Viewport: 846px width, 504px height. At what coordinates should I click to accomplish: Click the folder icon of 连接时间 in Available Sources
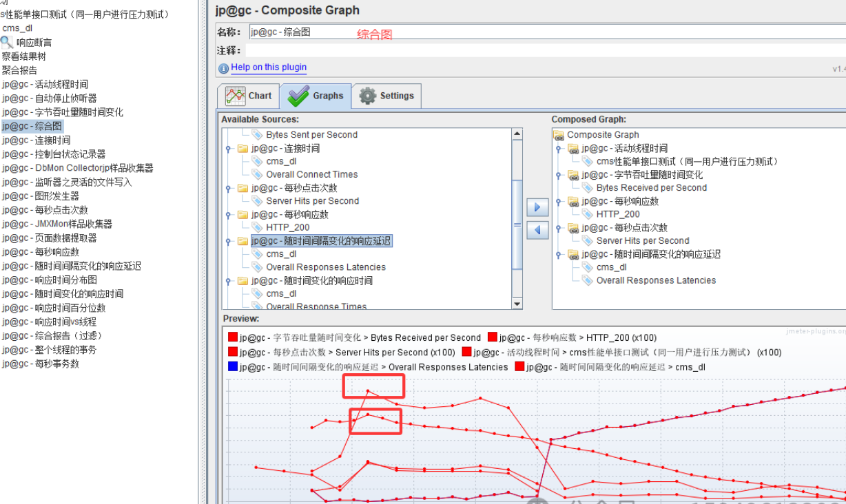243,148
